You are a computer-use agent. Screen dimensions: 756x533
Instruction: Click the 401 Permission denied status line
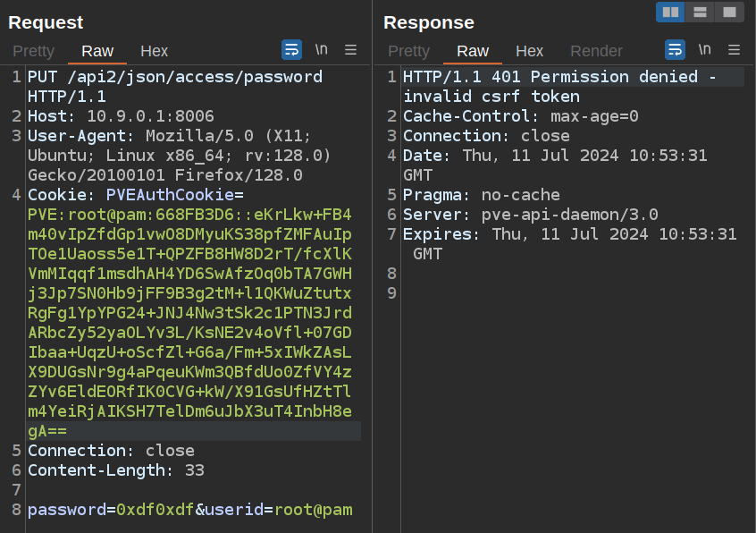point(559,78)
